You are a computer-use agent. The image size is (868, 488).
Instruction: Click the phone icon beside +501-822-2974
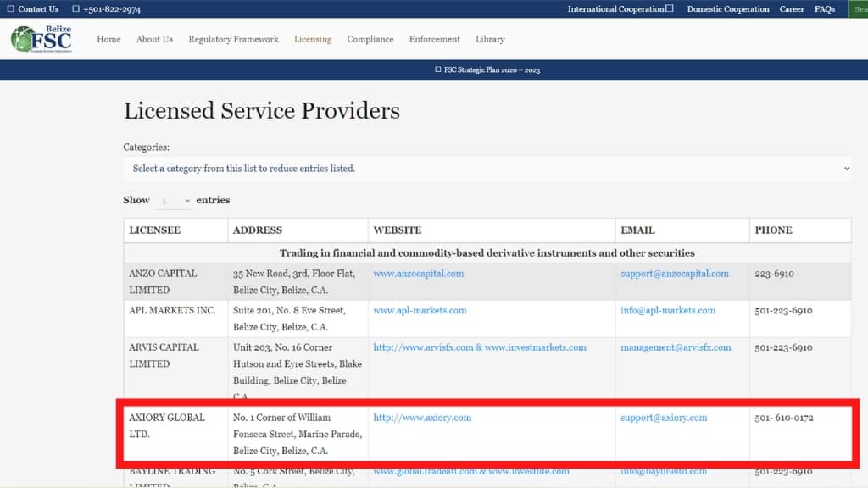tap(75, 8)
